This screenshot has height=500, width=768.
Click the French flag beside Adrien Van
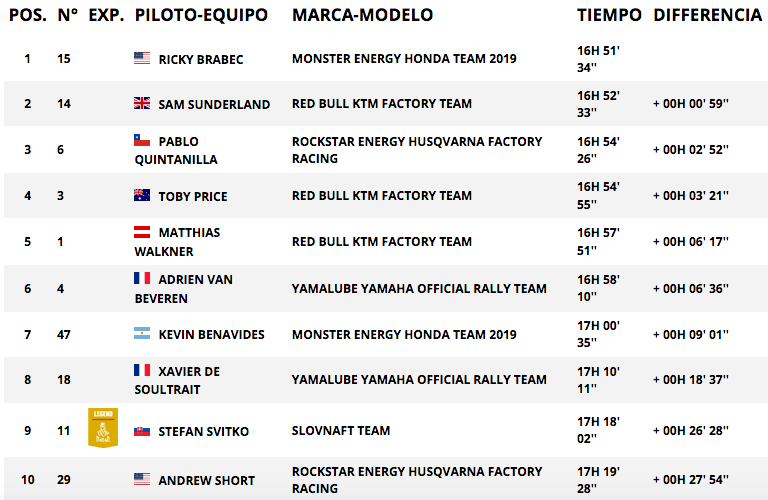[x=142, y=278]
